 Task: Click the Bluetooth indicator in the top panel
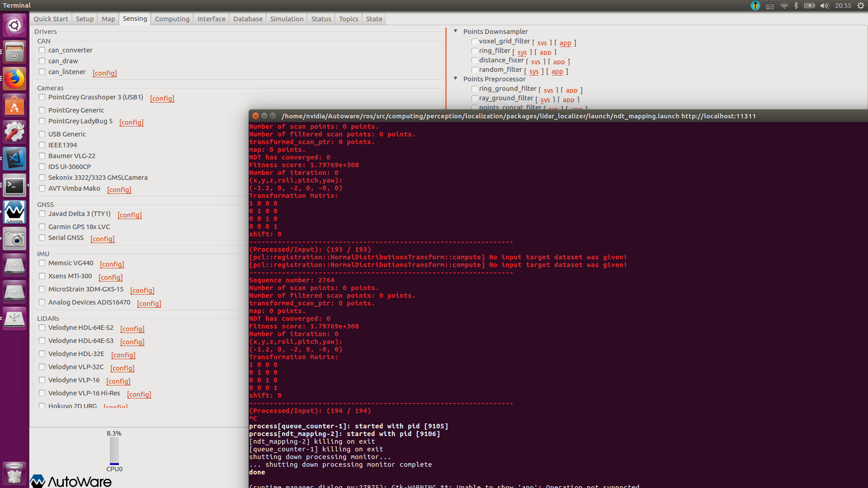(796, 6)
